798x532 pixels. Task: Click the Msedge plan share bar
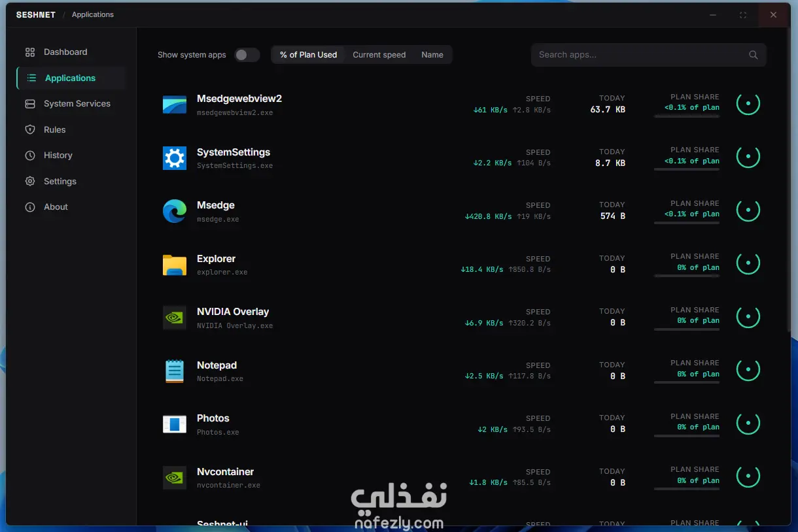pos(687,223)
